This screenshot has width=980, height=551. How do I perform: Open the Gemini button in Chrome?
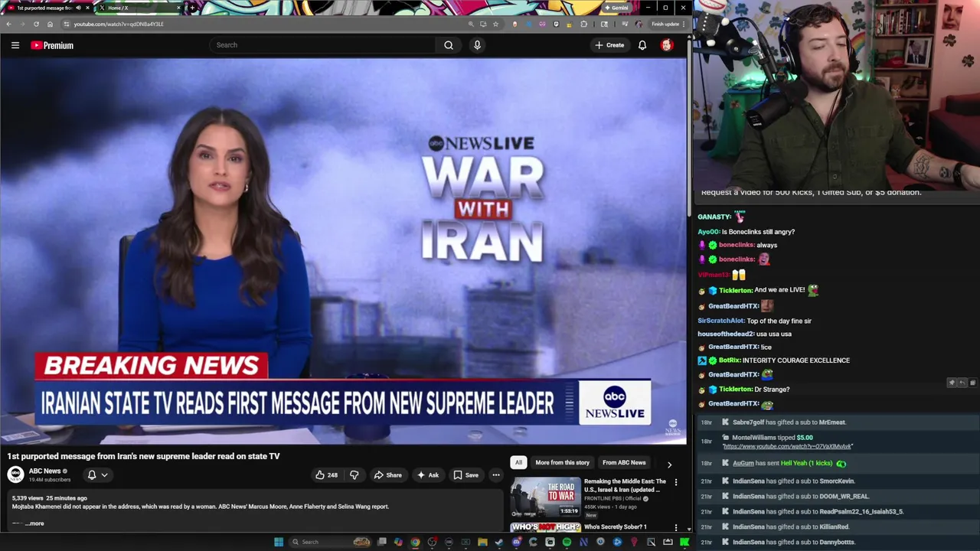coord(616,8)
